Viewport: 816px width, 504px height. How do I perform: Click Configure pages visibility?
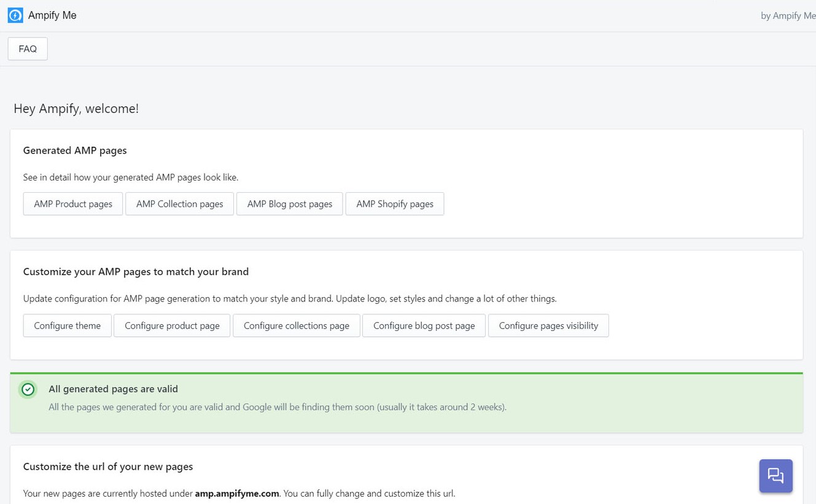(x=548, y=325)
